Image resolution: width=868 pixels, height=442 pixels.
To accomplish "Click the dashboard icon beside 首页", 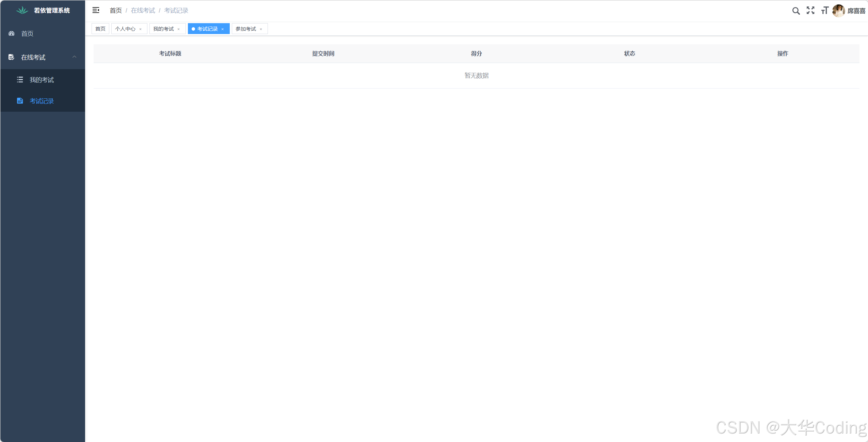I will tap(12, 33).
